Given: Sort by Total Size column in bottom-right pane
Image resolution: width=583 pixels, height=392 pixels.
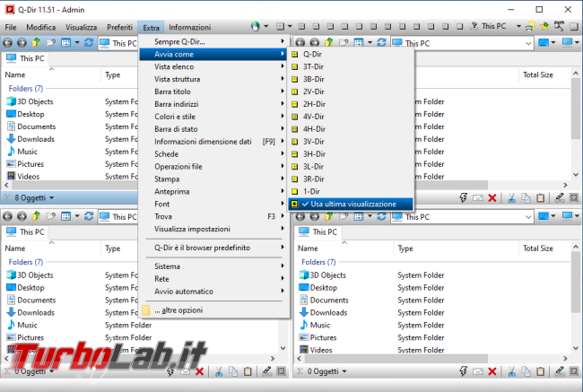Looking at the screenshot, I should coord(537,248).
